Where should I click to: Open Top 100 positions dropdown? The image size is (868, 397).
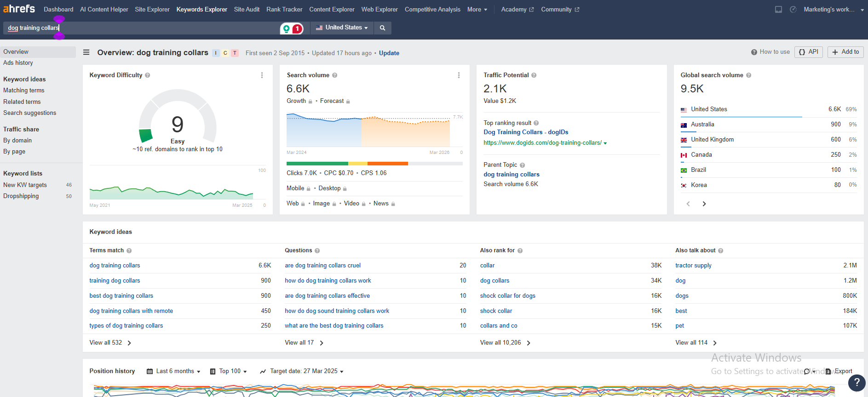(229, 371)
